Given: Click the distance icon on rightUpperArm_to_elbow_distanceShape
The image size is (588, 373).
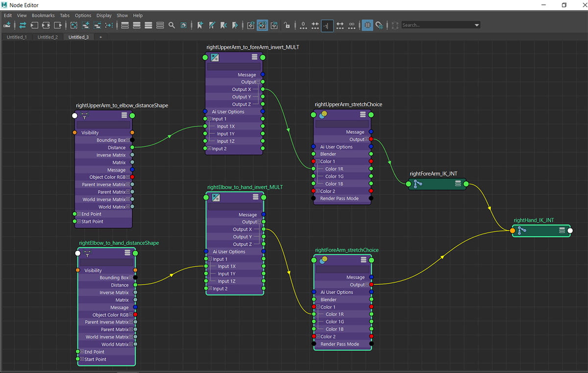Looking at the screenshot, I should click(x=84, y=116).
